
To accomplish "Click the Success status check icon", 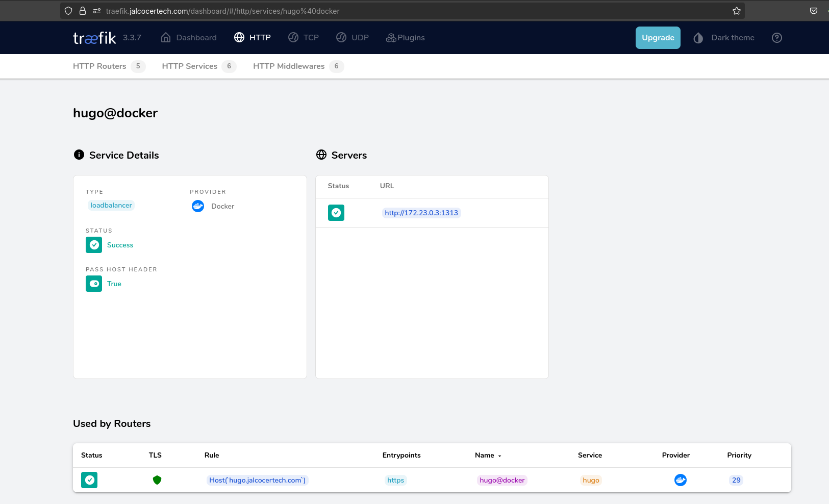I will point(94,245).
